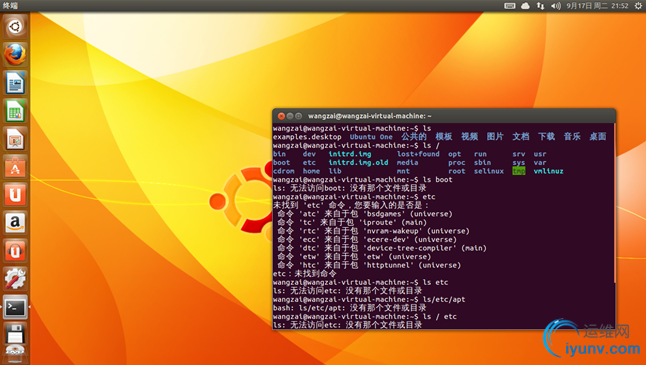Open LibreOffice Writer from launcher
646x365 pixels.
15,82
